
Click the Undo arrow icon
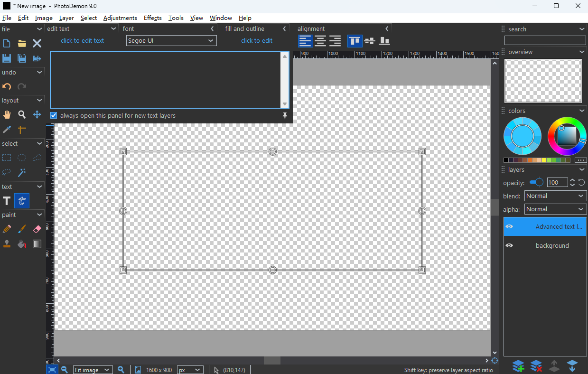(7, 86)
